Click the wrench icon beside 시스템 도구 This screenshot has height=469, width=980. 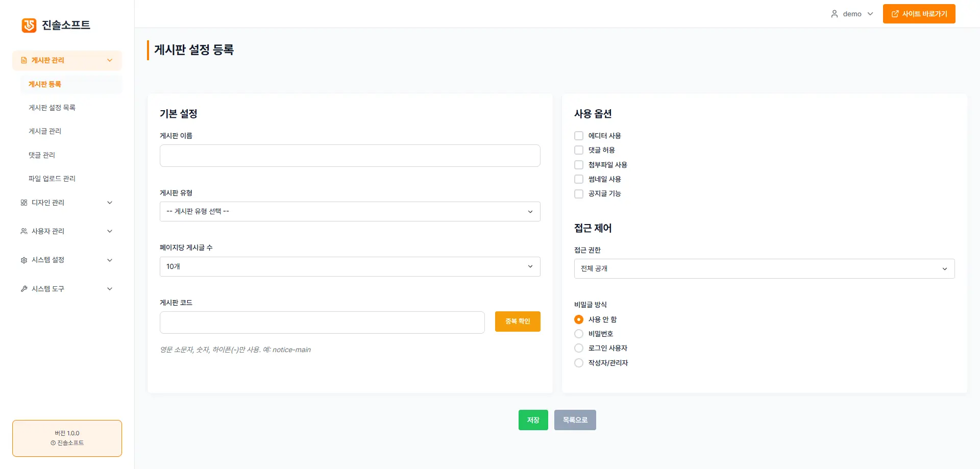point(23,288)
